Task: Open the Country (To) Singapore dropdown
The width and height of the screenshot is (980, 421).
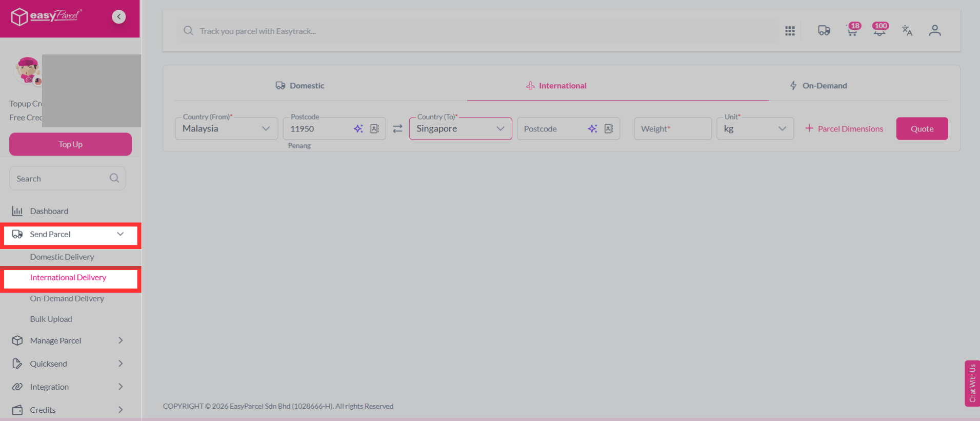Action: (461, 128)
